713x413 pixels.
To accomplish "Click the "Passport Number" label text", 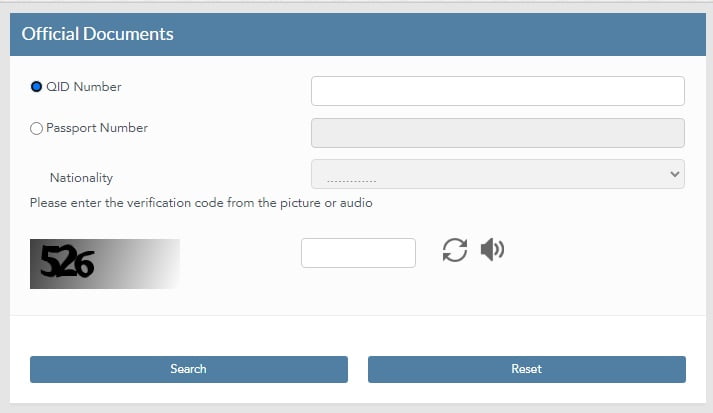I will point(97,128).
